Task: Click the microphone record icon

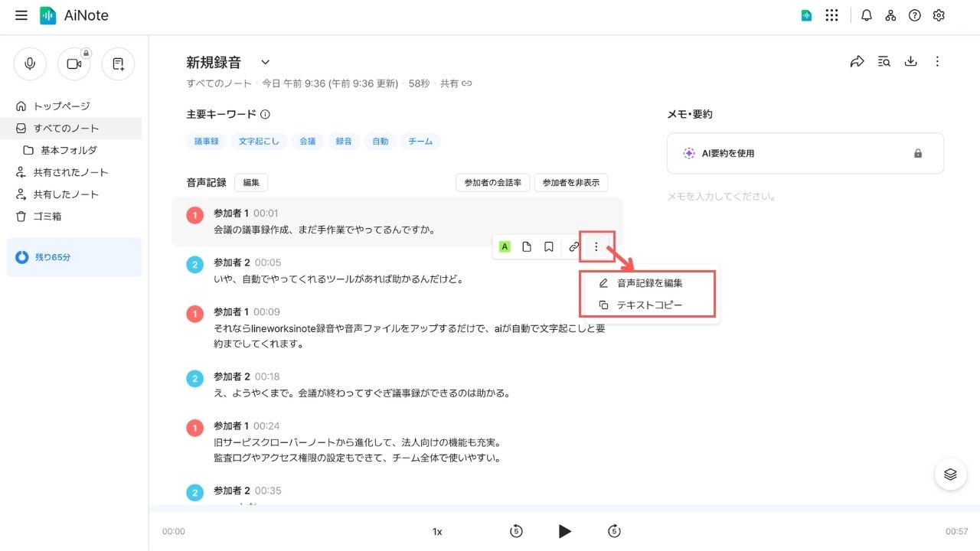Action: [x=30, y=64]
